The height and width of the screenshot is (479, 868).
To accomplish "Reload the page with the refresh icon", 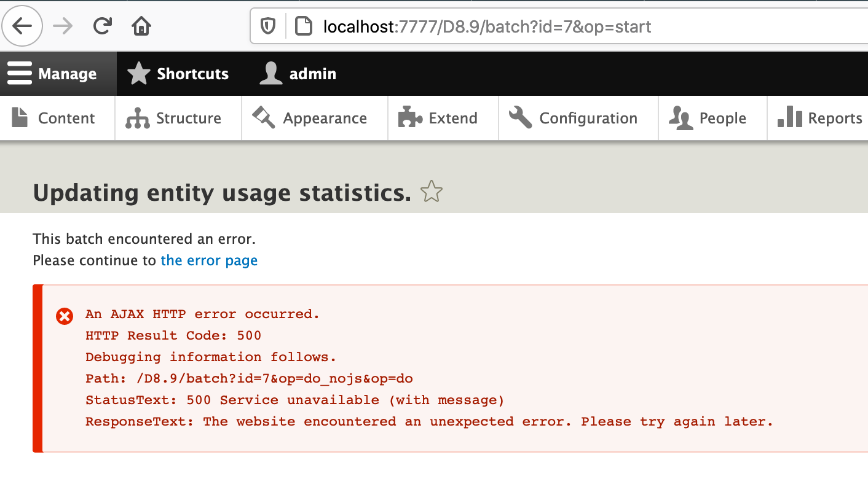I will click(x=102, y=26).
